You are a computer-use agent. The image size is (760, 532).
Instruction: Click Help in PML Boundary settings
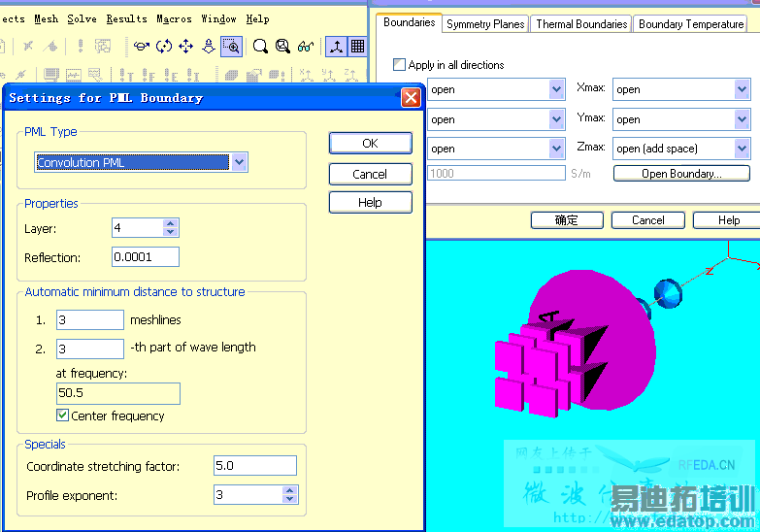(371, 202)
